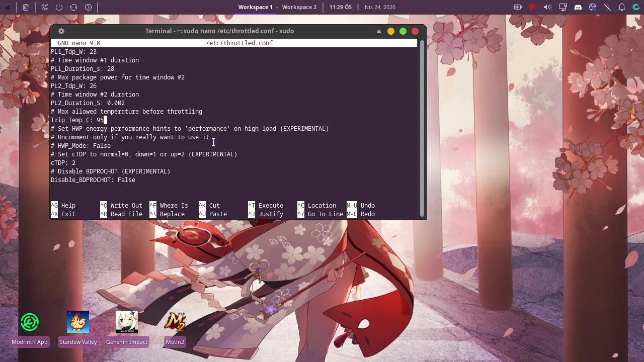Click the teal icon at the panel's right end
Image resolution: width=644 pixels, height=362 pixels.
pos(636,7)
